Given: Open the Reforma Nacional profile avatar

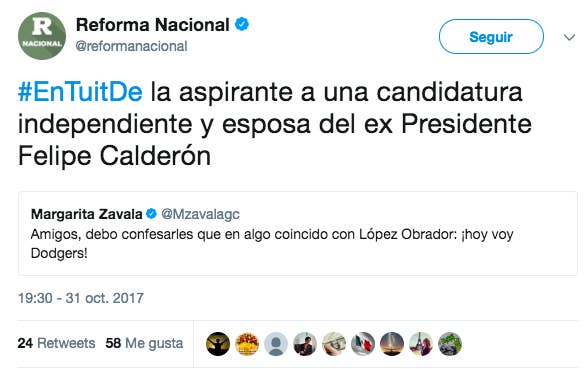Looking at the screenshot, I should (42, 36).
